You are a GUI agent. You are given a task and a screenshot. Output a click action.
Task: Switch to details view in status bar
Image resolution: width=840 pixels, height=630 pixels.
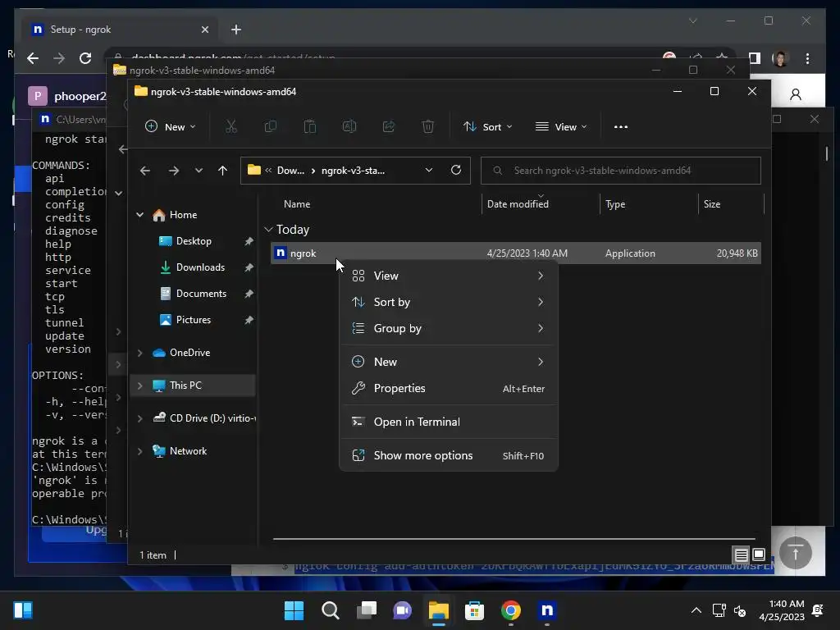[741, 555]
